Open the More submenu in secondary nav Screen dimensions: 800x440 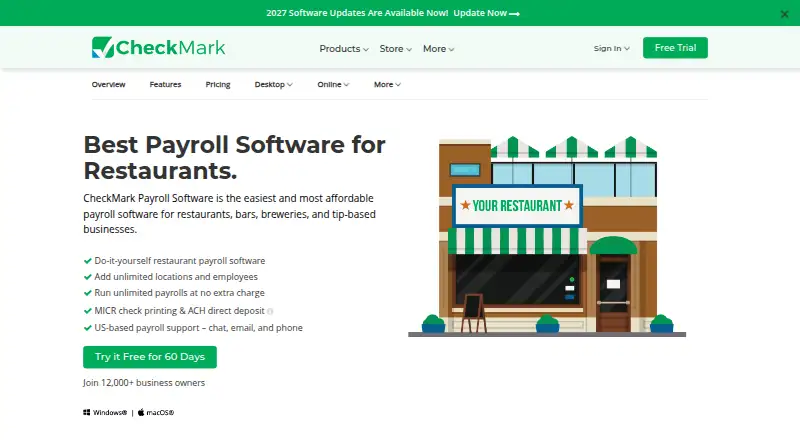pyautogui.click(x=387, y=84)
